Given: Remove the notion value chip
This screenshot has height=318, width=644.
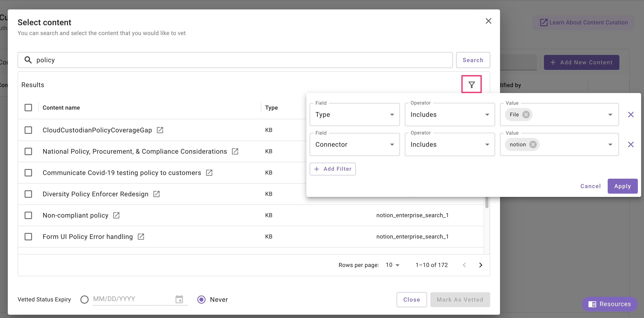Looking at the screenshot, I should pyautogui.click(x=533, y=145).
